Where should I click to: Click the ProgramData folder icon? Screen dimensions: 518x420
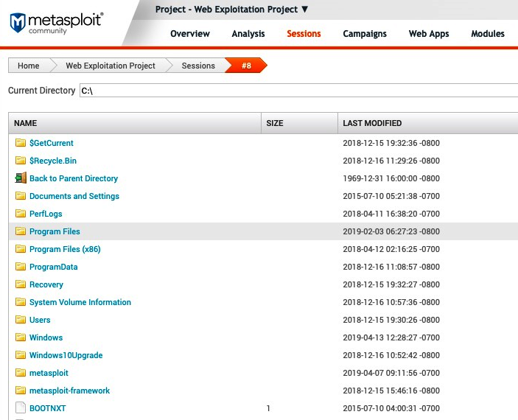[x=21, y=267]
